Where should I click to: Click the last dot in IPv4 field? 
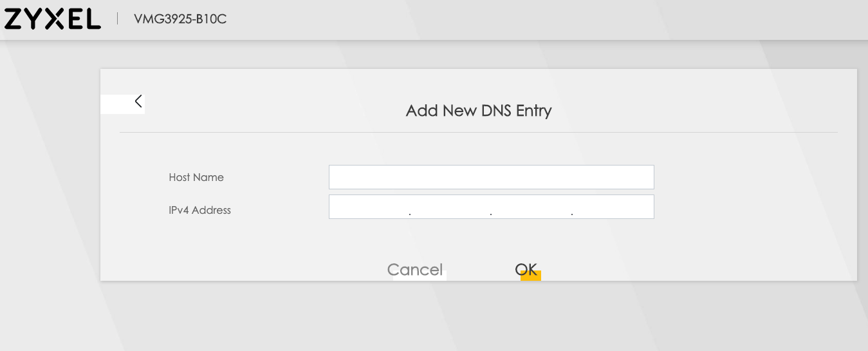point(572,213)
